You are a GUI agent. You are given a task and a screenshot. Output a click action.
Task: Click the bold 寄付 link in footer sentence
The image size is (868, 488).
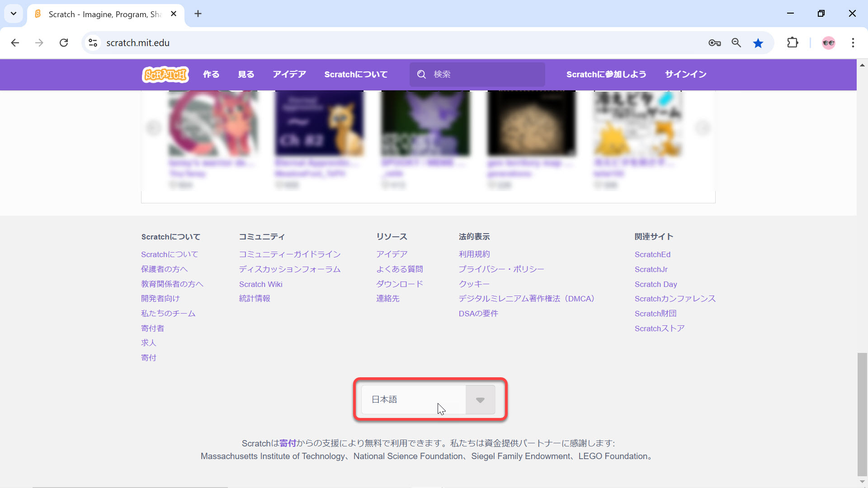click(x=288, y=443)
